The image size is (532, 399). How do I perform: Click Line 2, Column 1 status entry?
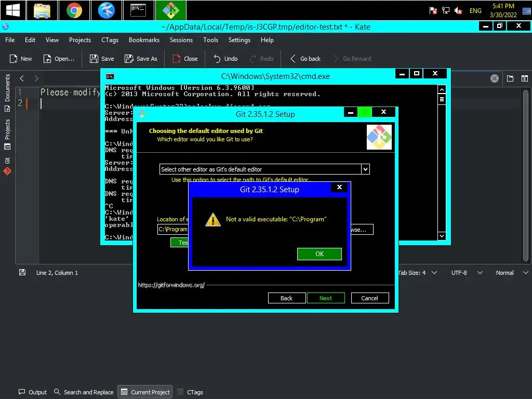[x=57, y=273]
